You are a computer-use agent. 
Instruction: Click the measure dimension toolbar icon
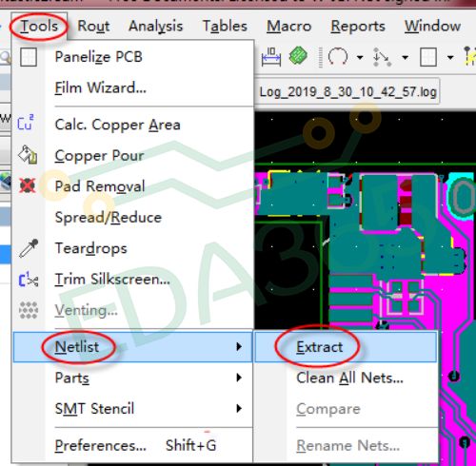(x=271, y=57)
